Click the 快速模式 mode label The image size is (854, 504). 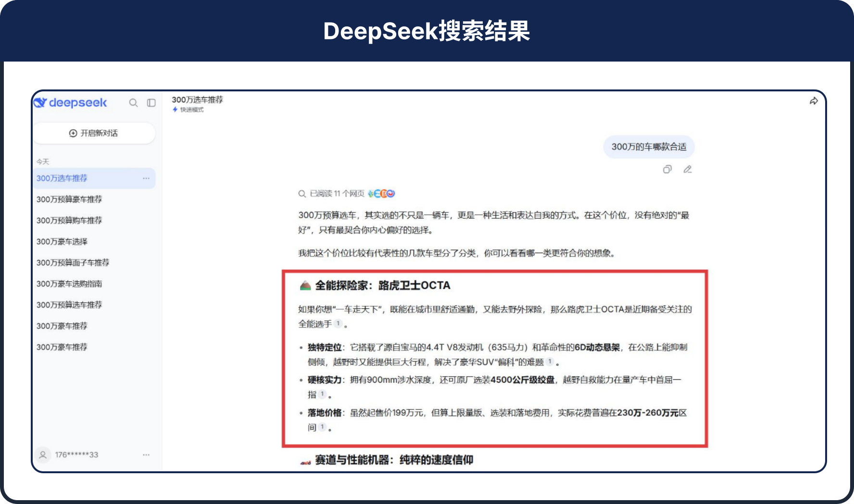pyautogui.click(x=192, y=110)
